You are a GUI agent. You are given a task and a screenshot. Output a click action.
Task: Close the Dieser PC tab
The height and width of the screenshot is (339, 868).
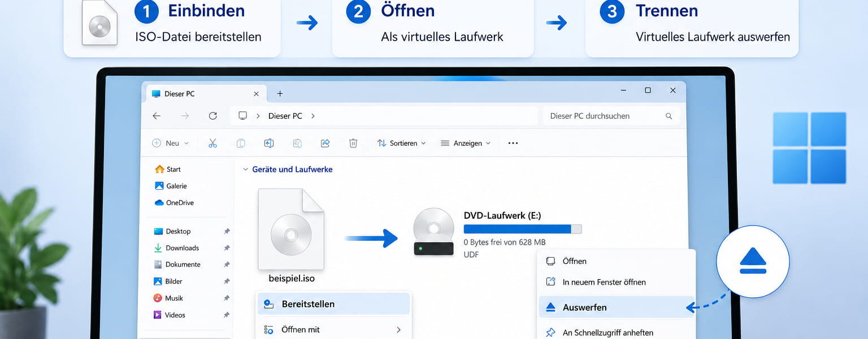(x=256, y=94)
